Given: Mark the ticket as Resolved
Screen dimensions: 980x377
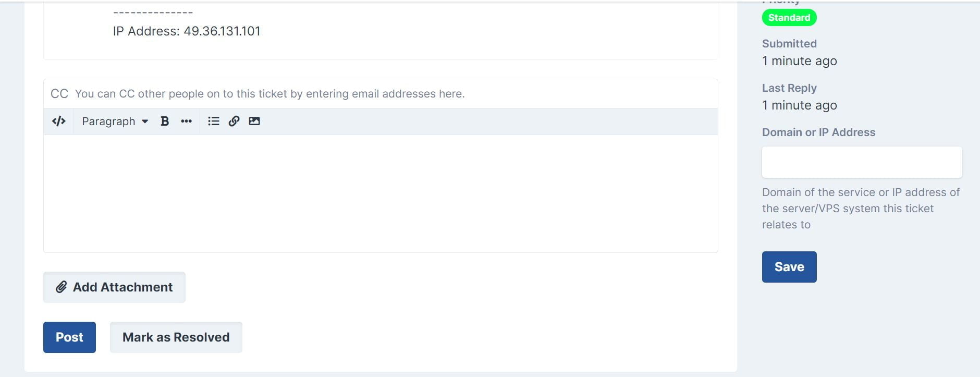Looking at the screenshot, I should (x=176, y=337).
